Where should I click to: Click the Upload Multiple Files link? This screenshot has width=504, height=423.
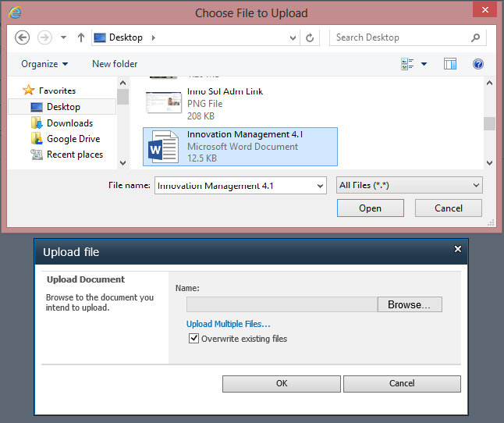click(228, 324)
